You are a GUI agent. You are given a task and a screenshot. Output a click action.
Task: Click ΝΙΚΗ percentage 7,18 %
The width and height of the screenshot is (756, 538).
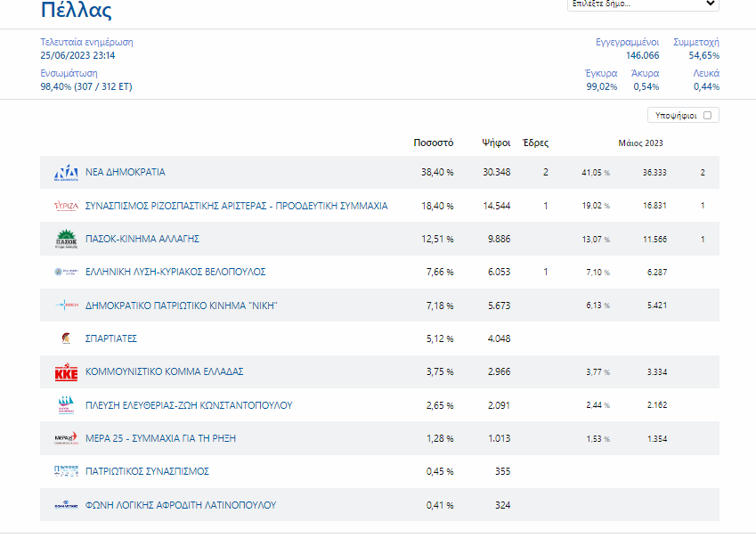pos(440,306)
